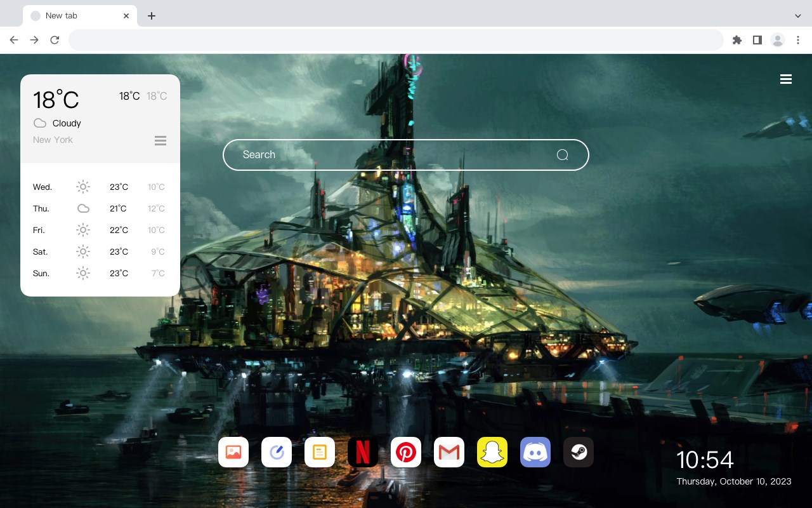The height and width of the screenshot is (508, 812).
Task: Click Saturday's low of 9°C
Action: [158, 251]
